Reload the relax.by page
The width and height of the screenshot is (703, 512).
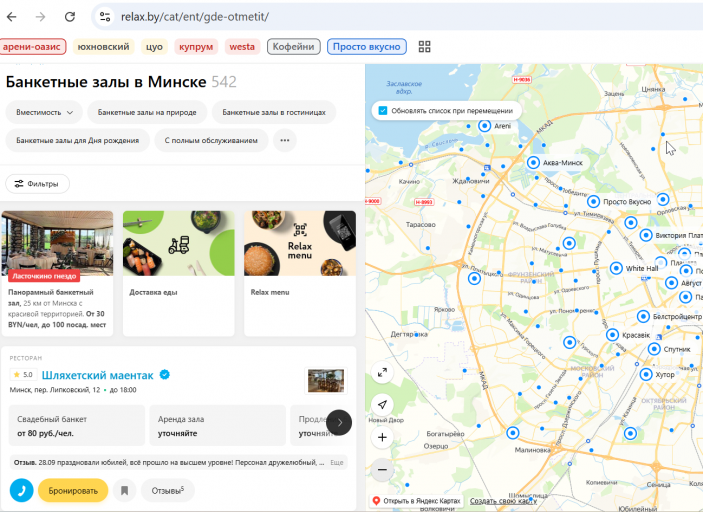point(69,17)
